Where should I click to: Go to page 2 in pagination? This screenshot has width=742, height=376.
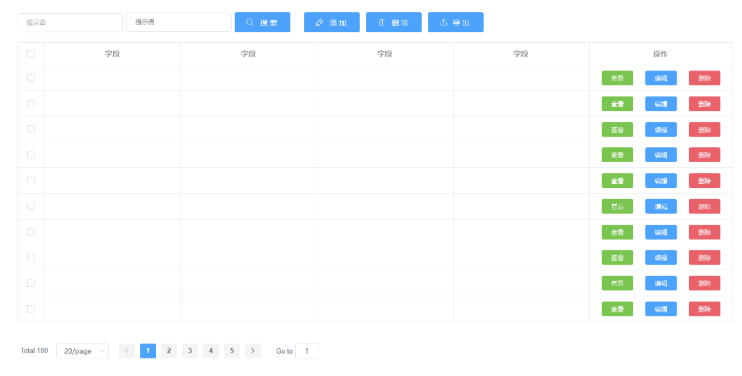coord(169,351)
